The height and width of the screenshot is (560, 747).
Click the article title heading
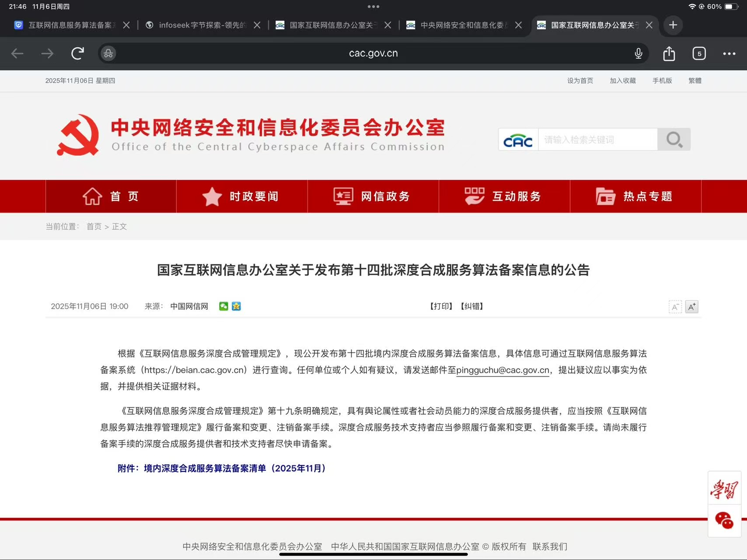point(373,270)
